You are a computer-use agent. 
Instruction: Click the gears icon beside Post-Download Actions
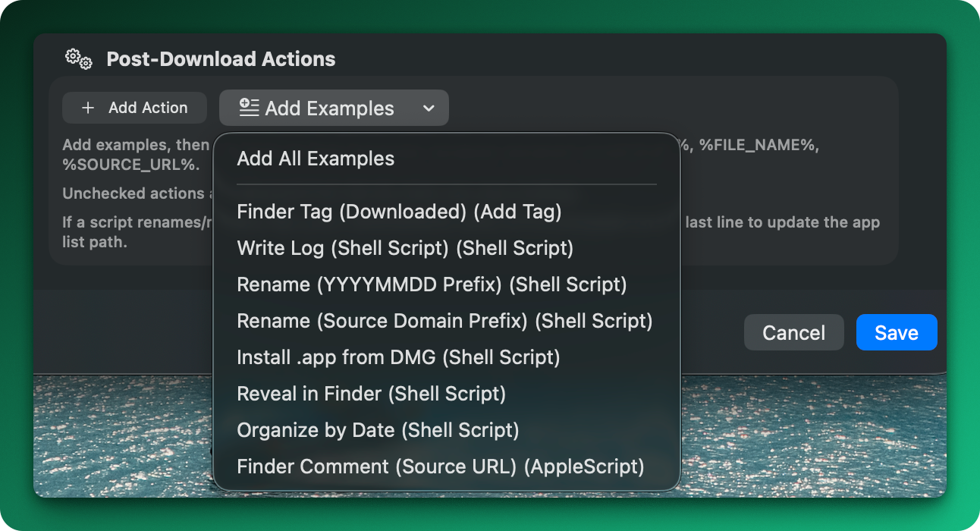pyautogui.click(x=79, y=58)
